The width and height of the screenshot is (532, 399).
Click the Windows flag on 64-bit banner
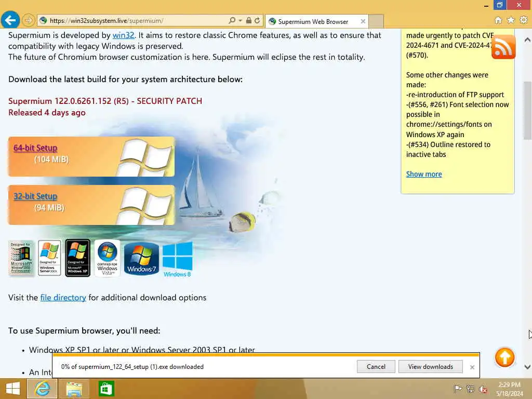click(146, 157)
